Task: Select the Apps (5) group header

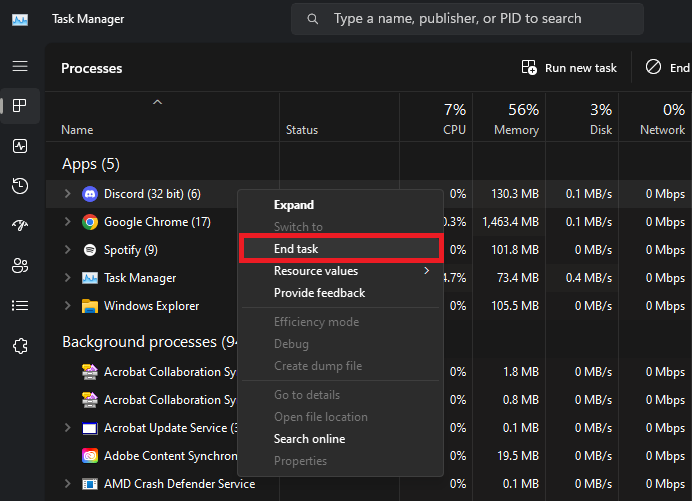Action: point(91,164)
